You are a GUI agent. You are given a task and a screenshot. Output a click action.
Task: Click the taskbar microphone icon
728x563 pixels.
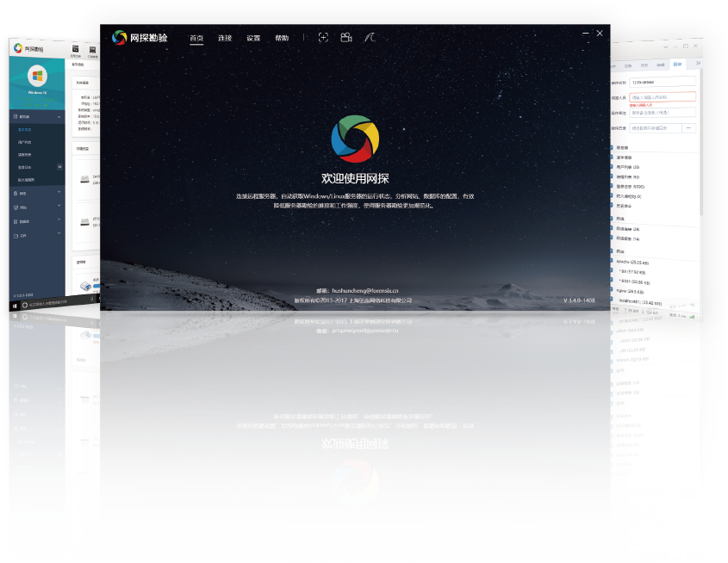click(x=91, y=299)
